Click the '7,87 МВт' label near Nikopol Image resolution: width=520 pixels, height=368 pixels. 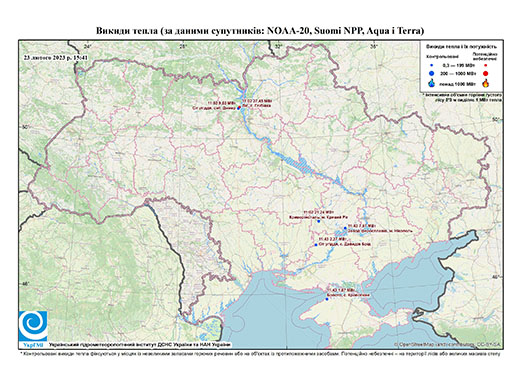tap(362, 226)
